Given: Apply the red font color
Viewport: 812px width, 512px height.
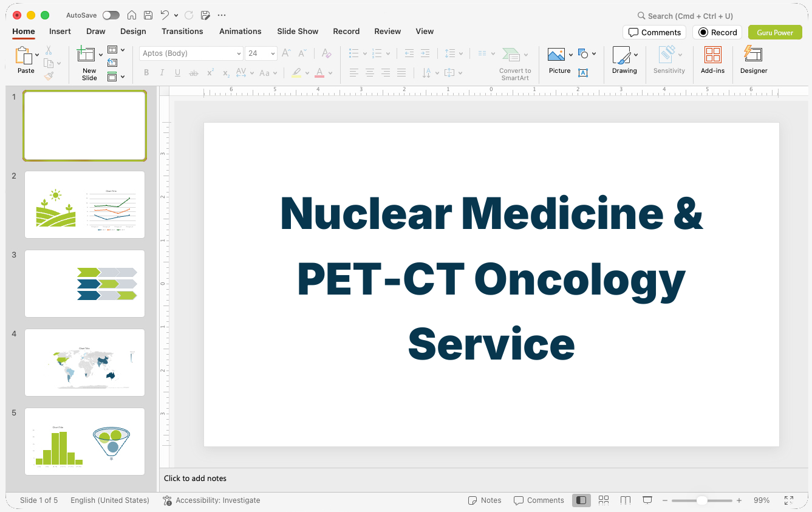Looking at the screenshot, I should tap(319, 73).
